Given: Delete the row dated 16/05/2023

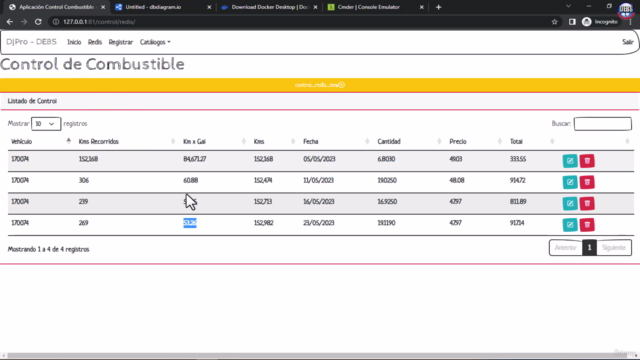Looking at the screenshot, I should click(x=587, y=203).
